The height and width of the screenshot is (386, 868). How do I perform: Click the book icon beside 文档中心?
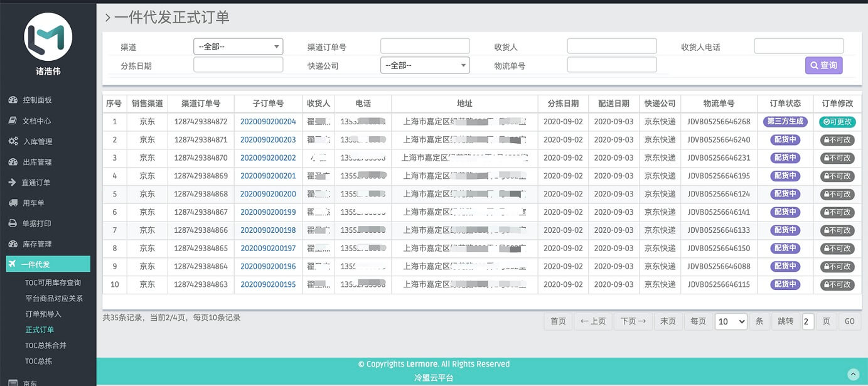pyautogui.click(x=13, y=121)
